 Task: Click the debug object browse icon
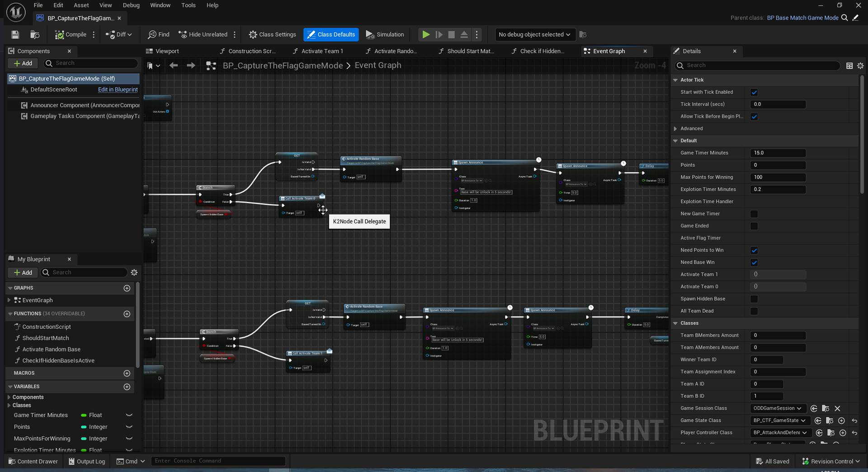click(583, 34)
